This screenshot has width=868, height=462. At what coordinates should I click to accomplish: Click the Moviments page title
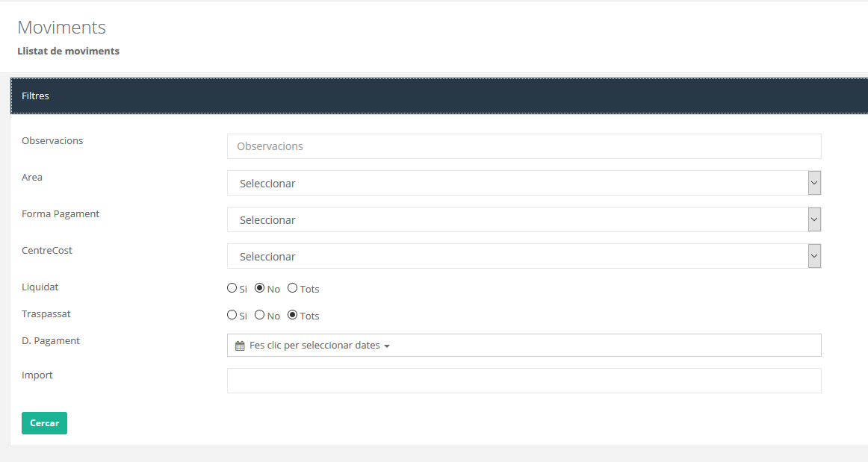[61, 28]
